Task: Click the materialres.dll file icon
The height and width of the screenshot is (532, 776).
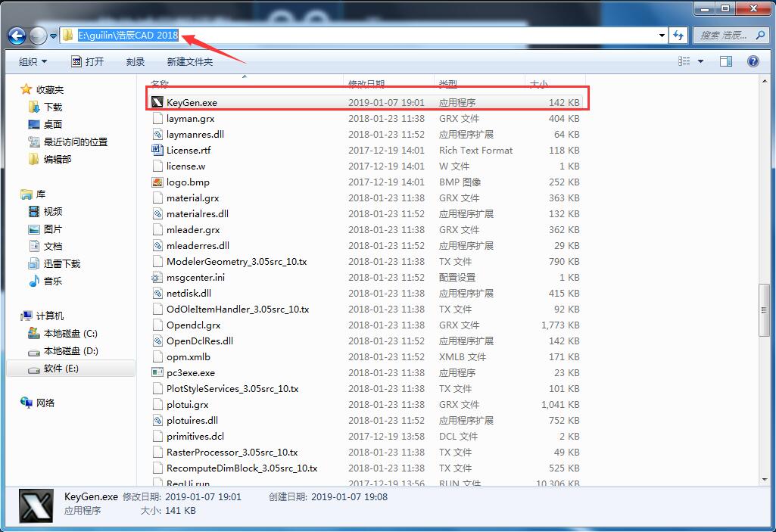Action: pyautogui.click(x=157, y=213)
